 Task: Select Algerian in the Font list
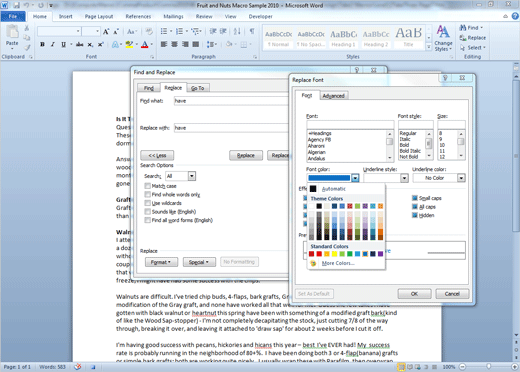coord(316,152)
